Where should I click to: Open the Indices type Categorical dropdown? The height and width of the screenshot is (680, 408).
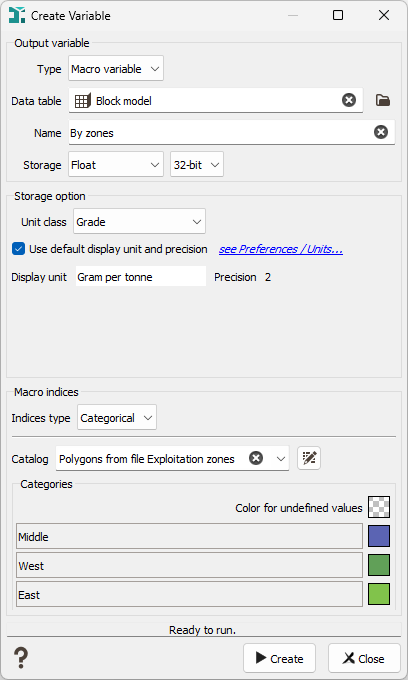tap(117, 418)
